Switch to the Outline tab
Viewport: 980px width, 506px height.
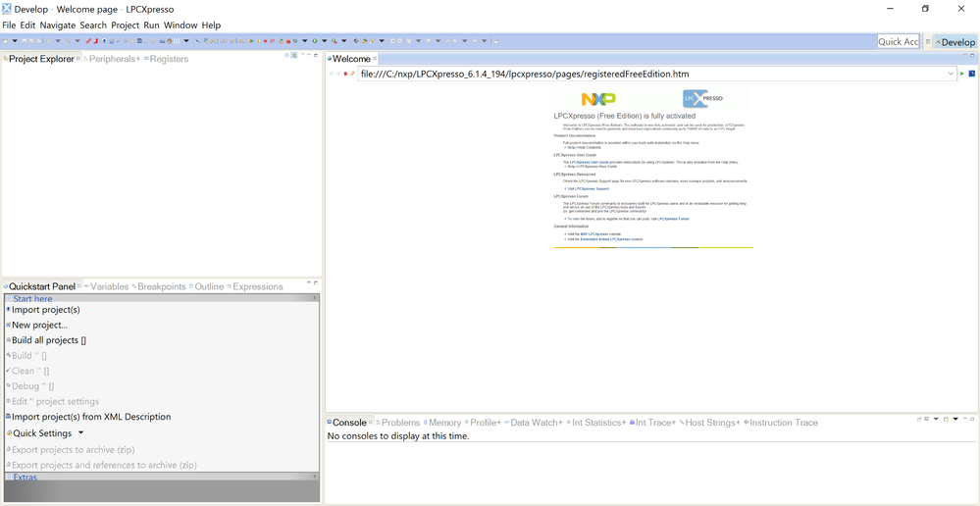pyautogui.click(x=206, y=286)
